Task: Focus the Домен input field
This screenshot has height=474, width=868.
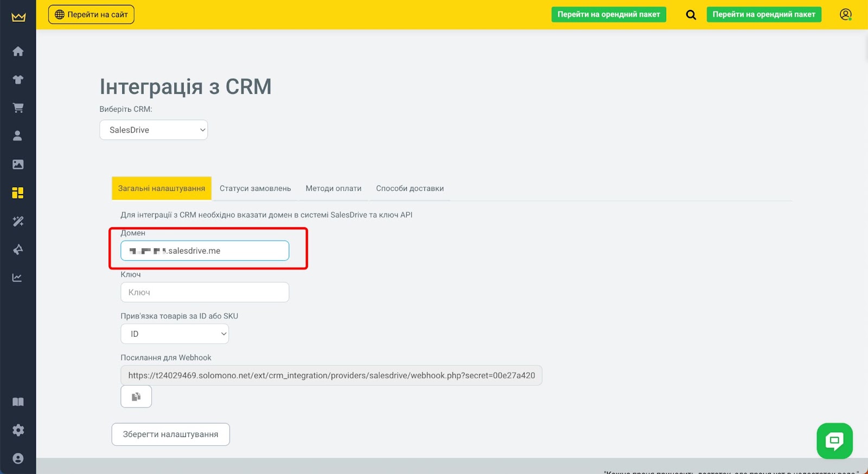Action: click(205, 251)
